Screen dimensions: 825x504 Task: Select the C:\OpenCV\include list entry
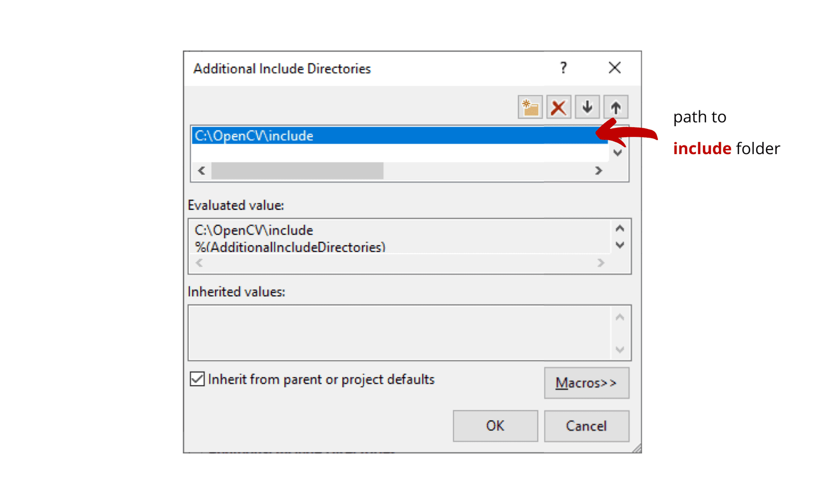tap(400, 136)
